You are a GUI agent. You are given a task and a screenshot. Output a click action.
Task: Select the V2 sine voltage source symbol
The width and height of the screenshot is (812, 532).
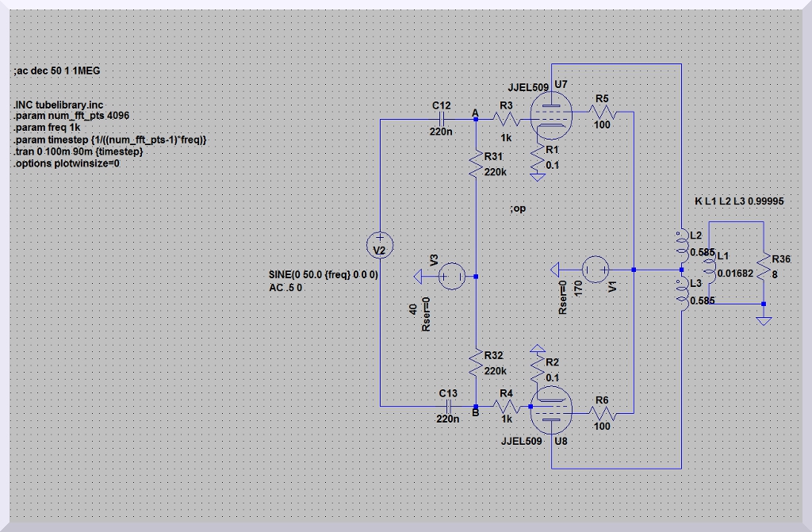tap(380, 247)
